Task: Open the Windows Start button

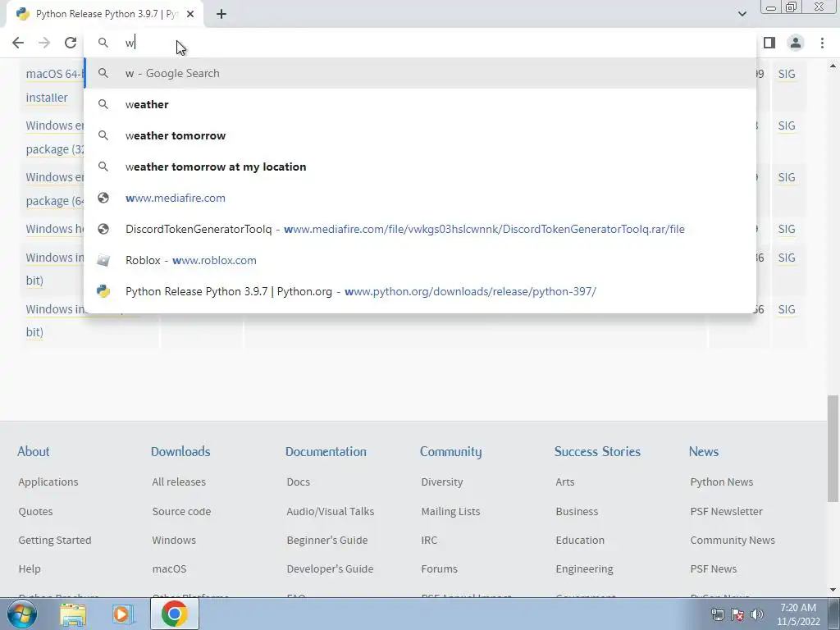Action: [21, 614]
